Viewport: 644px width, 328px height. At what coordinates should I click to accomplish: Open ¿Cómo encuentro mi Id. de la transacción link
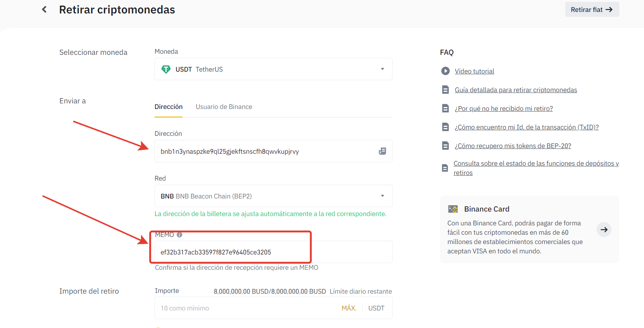point(526,127)
